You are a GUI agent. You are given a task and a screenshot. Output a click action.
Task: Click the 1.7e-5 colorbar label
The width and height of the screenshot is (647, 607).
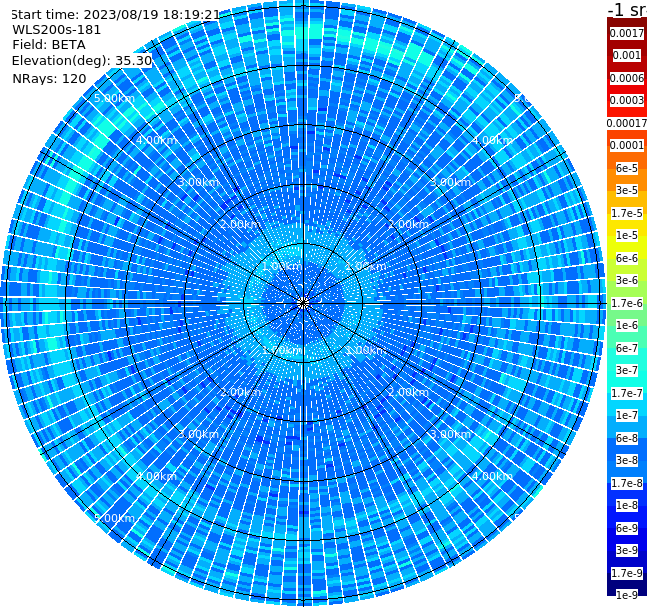tap(627, 213)
